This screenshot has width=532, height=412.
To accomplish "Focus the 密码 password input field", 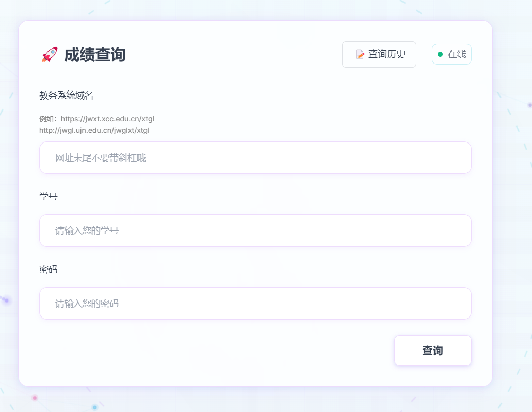I will pyautogui.click(x=255, y=304).
